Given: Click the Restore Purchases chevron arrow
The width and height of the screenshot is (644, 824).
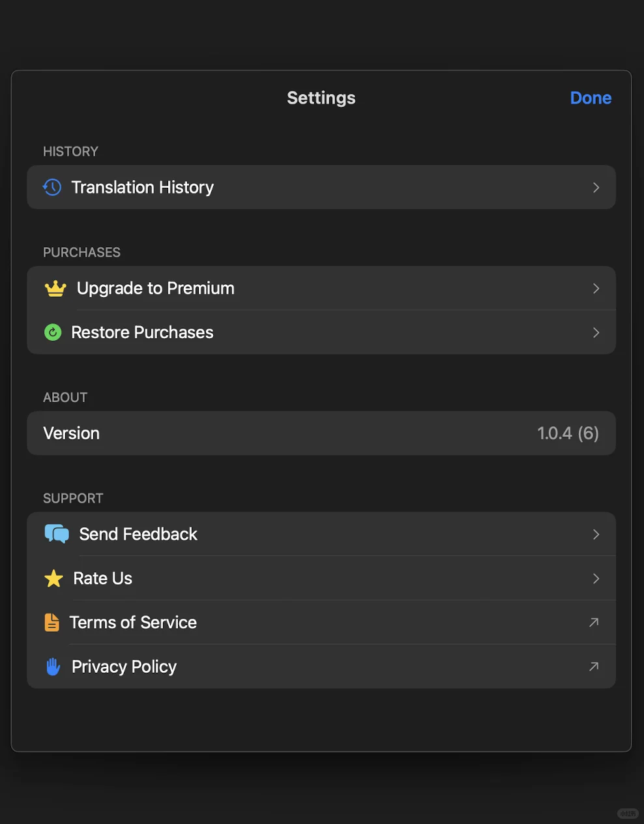Looking at the screenshot, I should coord(596,332).
